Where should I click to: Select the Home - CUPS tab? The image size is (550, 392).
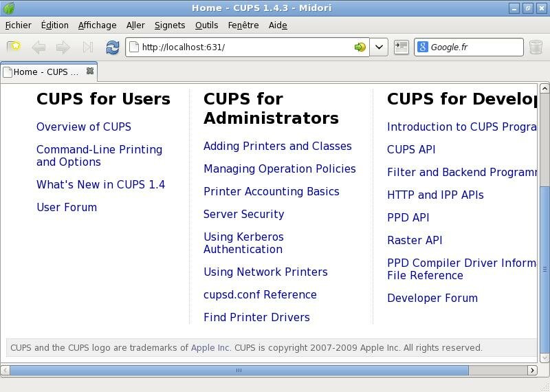pyautogui.click(x=48, y=72)
